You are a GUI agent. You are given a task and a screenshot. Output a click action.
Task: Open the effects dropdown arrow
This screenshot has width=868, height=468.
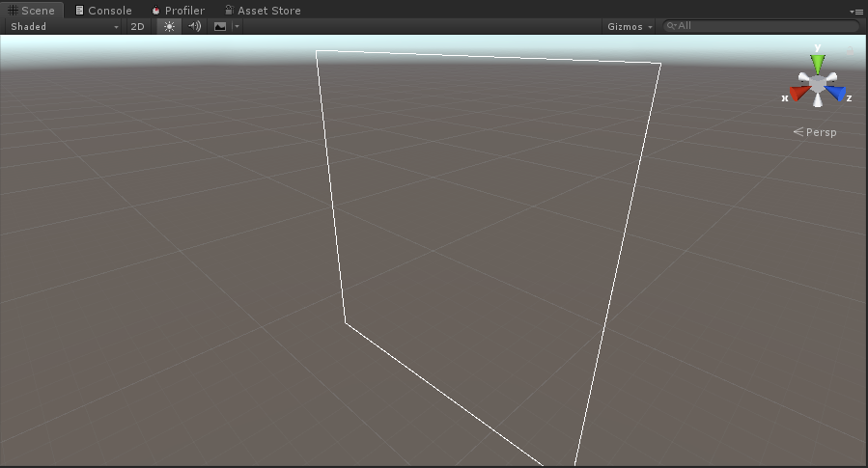[237, 27]
